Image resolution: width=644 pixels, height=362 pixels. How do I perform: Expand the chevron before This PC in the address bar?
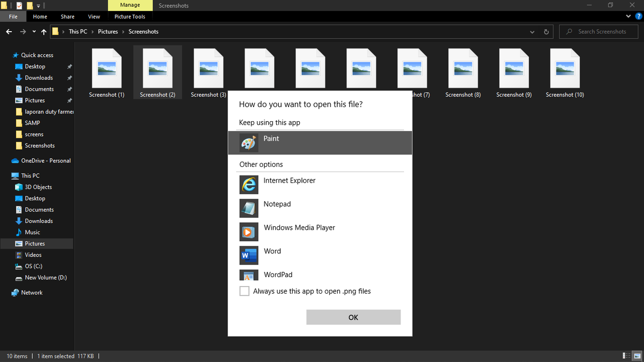63,32
